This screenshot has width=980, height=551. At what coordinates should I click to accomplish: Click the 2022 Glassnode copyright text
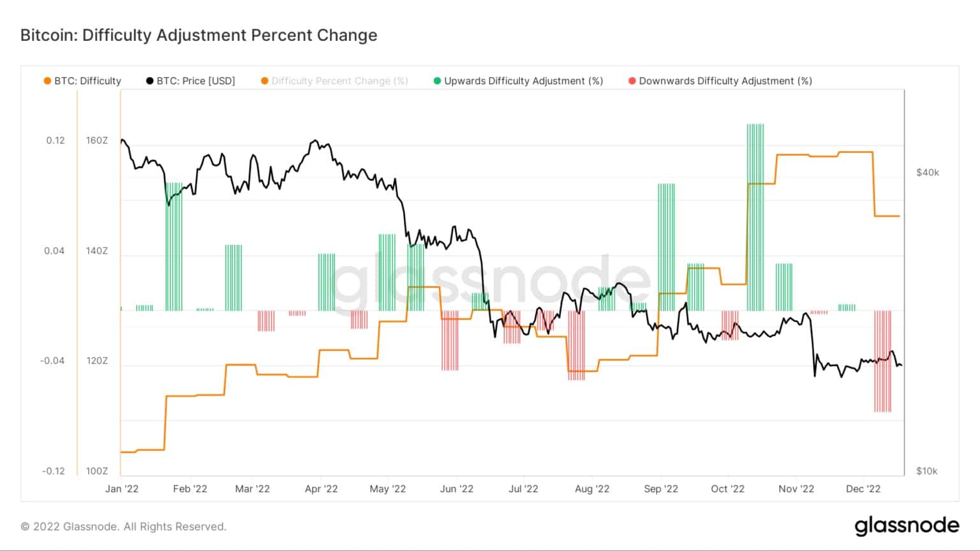click(123, 527)
